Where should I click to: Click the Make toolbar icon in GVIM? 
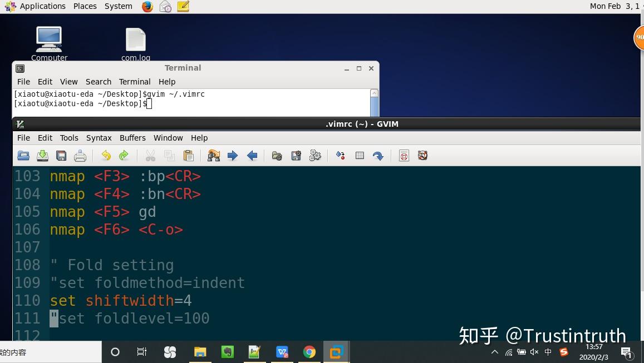(x=341, y=156)
